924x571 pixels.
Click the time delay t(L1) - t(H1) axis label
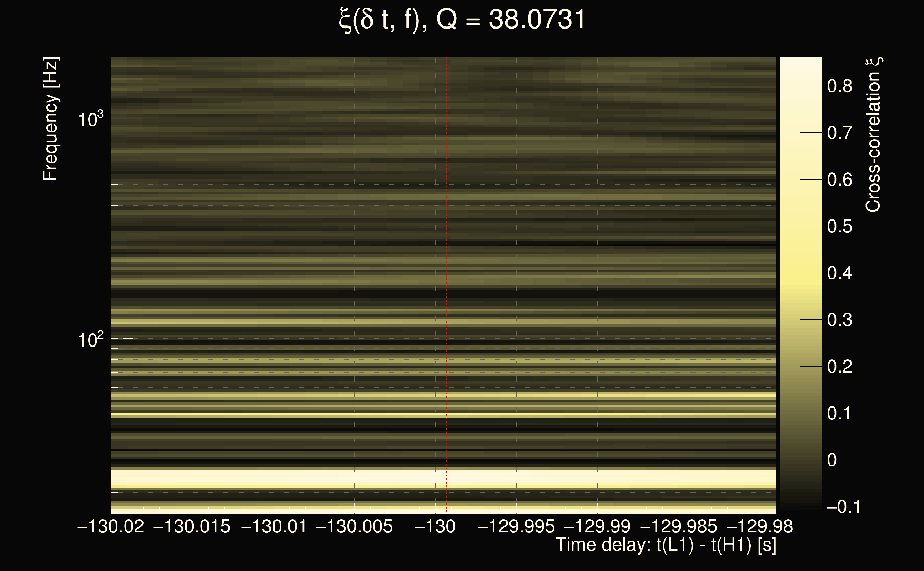tap(666, 545)
